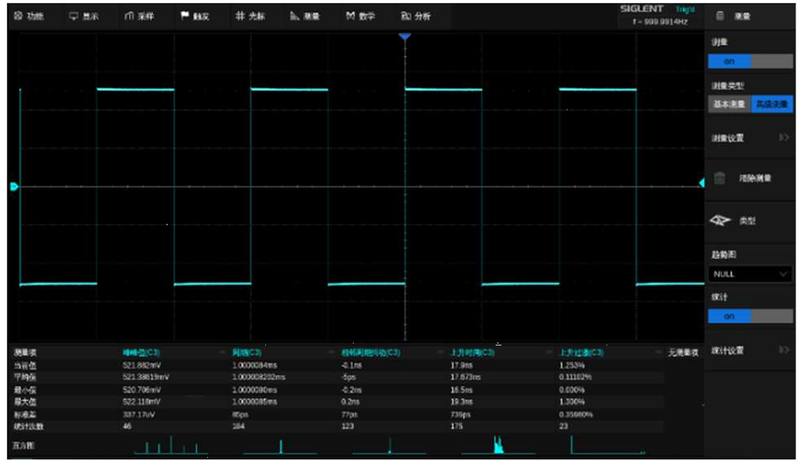Click the SIGLENT logo

[x=642, y=9]
